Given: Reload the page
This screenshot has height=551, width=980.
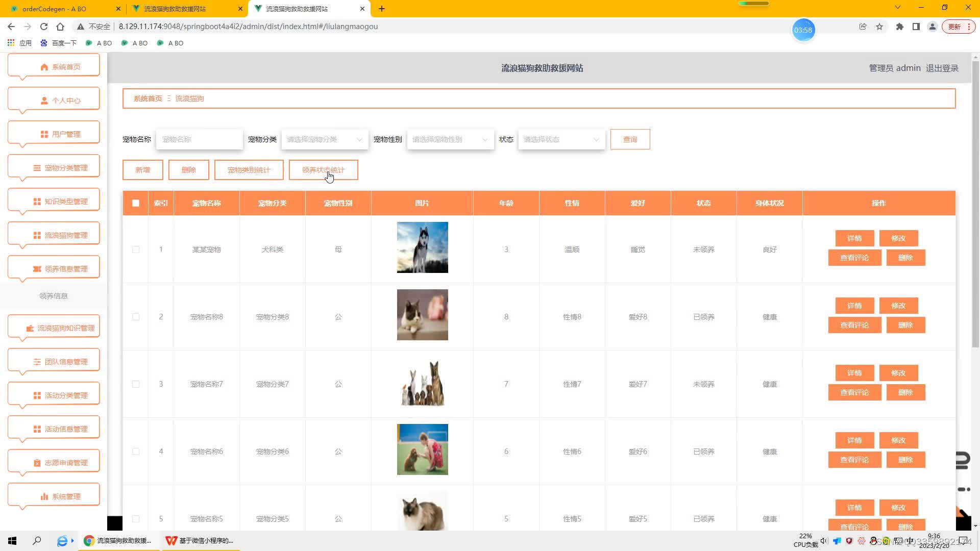Looking at the screenshot, I should click(x=44, y=27).
